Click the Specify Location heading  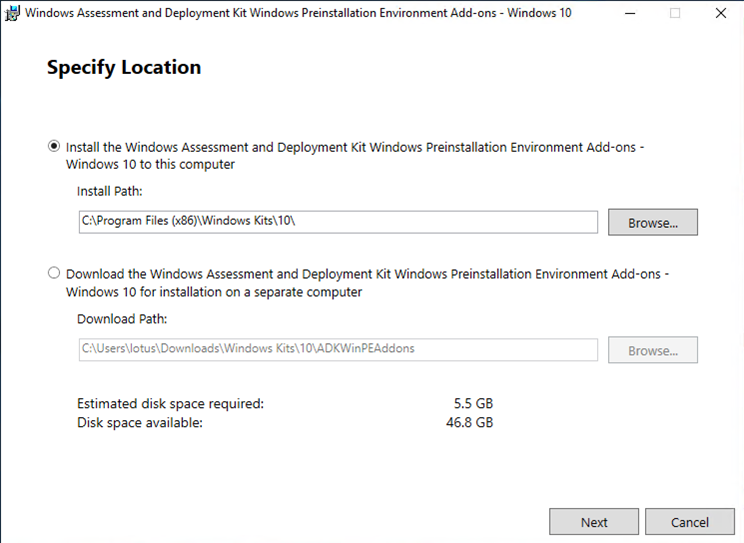click(x=124, y=67)
